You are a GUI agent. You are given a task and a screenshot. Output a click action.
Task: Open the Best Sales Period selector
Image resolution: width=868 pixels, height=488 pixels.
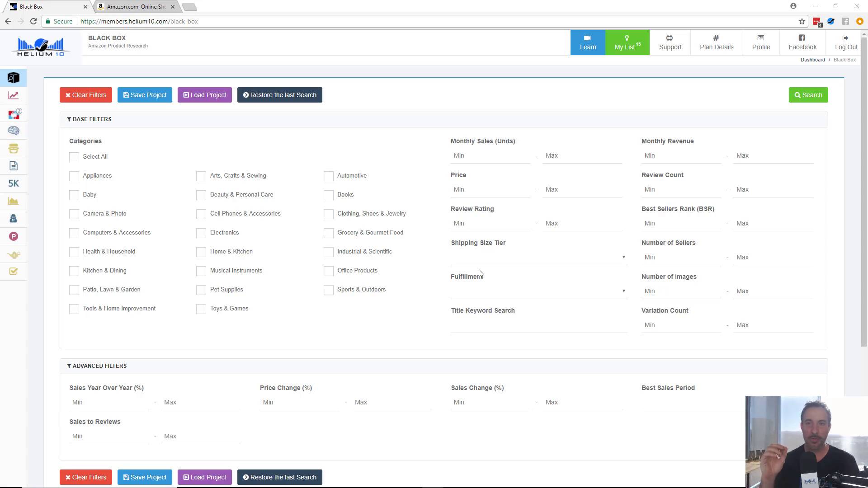pyautogui.click(x=693, y=402)
